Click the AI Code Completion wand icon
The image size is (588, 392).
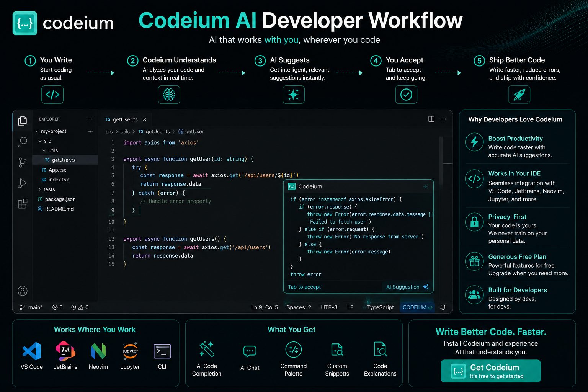pos(207,349)
